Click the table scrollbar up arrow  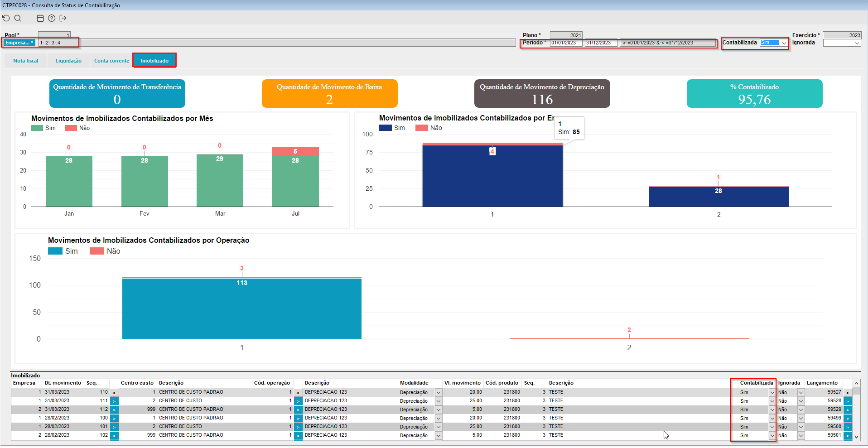856,384
